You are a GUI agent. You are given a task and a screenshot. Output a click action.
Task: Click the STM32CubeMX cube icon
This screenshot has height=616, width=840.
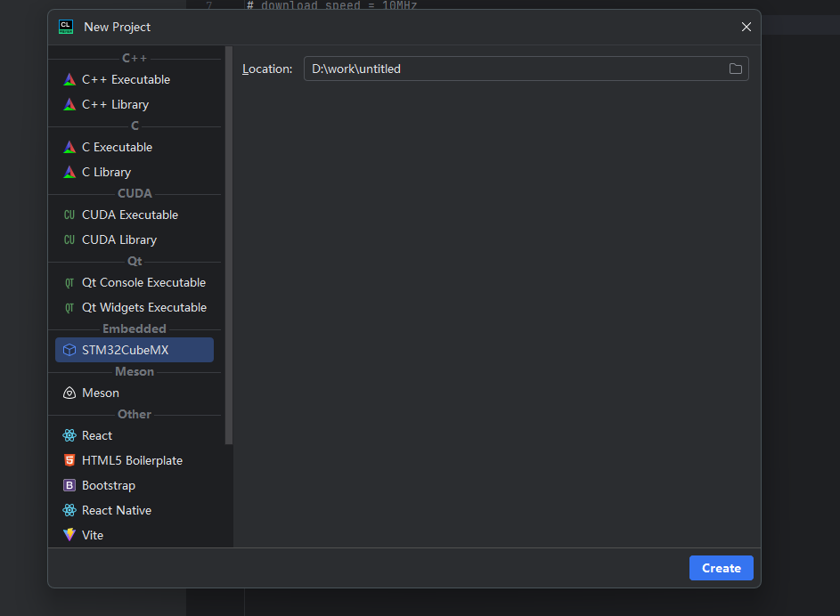point(69,350)
